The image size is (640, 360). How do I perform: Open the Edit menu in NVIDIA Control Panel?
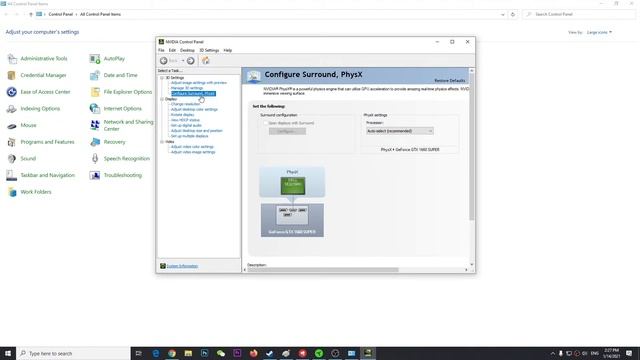[172, 50]
